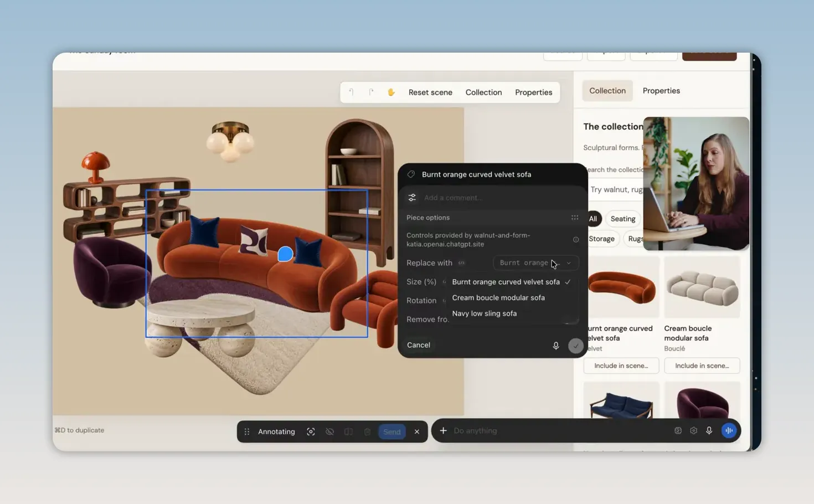Click Include in scene under Cream boucle sofa
The height and width of the screenshot is (504, 814).
click(x=702, y=366)
